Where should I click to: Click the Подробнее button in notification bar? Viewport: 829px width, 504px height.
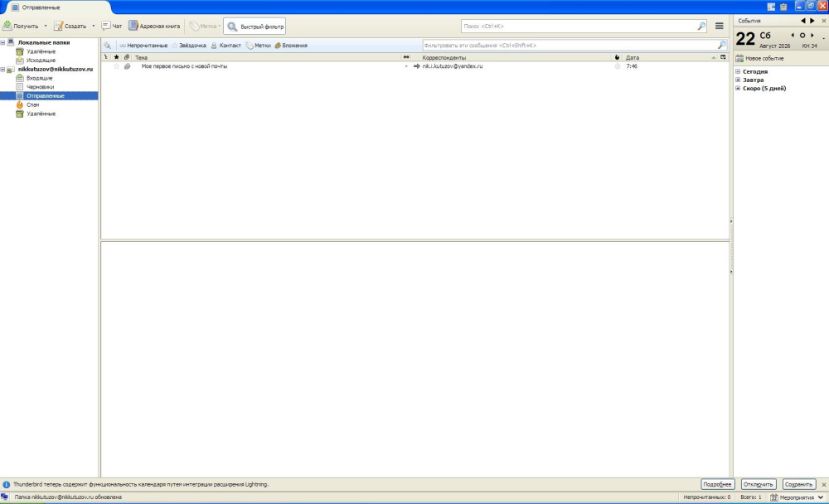pyautogui.click(x=717, y=484)
